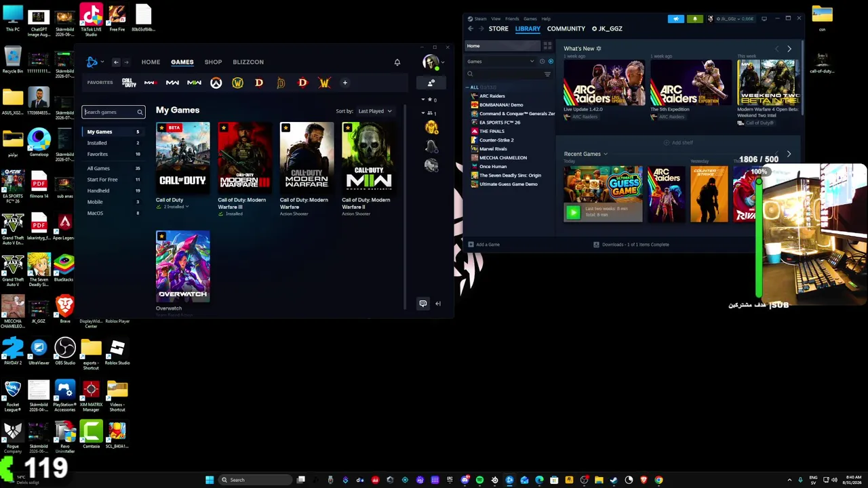Play Ultimate Guess Game with green button
This screenshot has width=868, height=488.
[x=573, y=213]
